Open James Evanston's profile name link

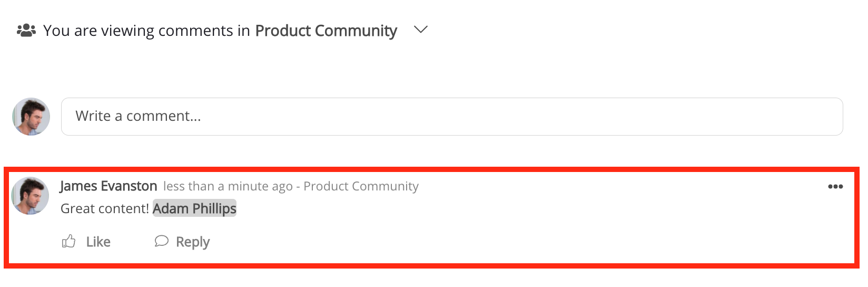(108, 186)
